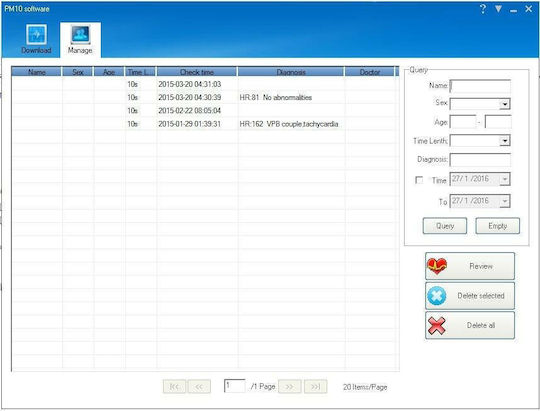This screenshot has height=411, width=540.
Task: Select record 2015-03-20 04:30:39
Action: tap(204, 97)
